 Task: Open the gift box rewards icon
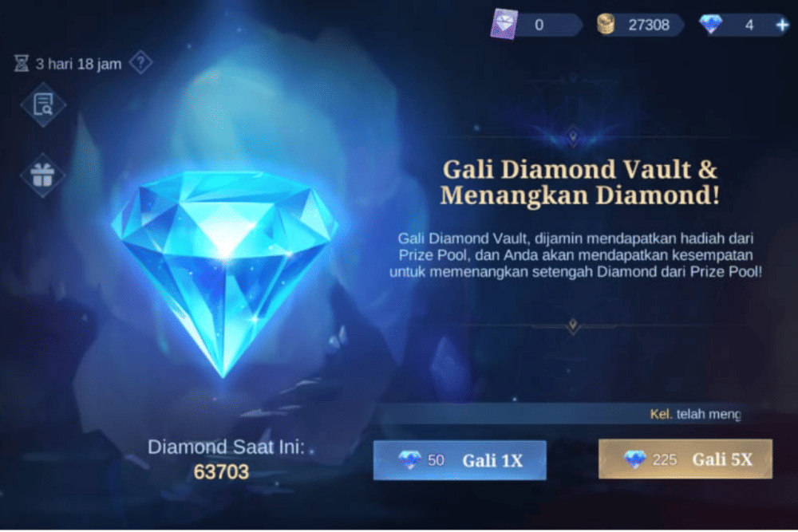[x=43, y=175]
